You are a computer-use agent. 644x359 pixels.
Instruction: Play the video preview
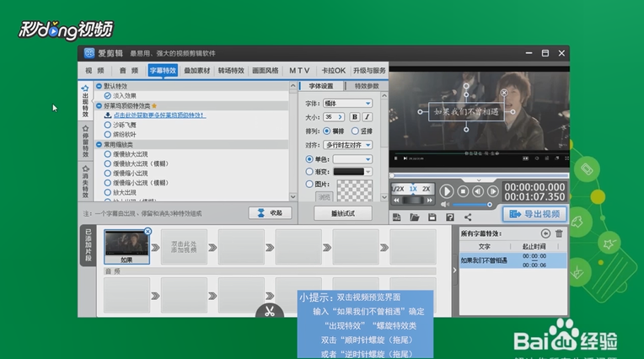(x=447, y=191)
